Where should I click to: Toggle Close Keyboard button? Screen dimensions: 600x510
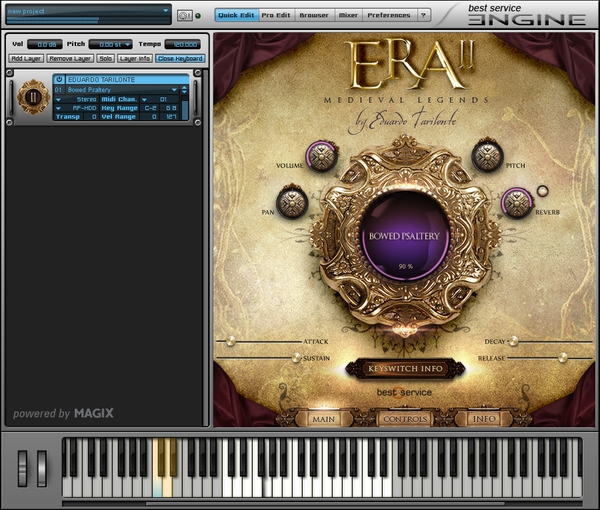pyautogui.click(x=180, y=59)
